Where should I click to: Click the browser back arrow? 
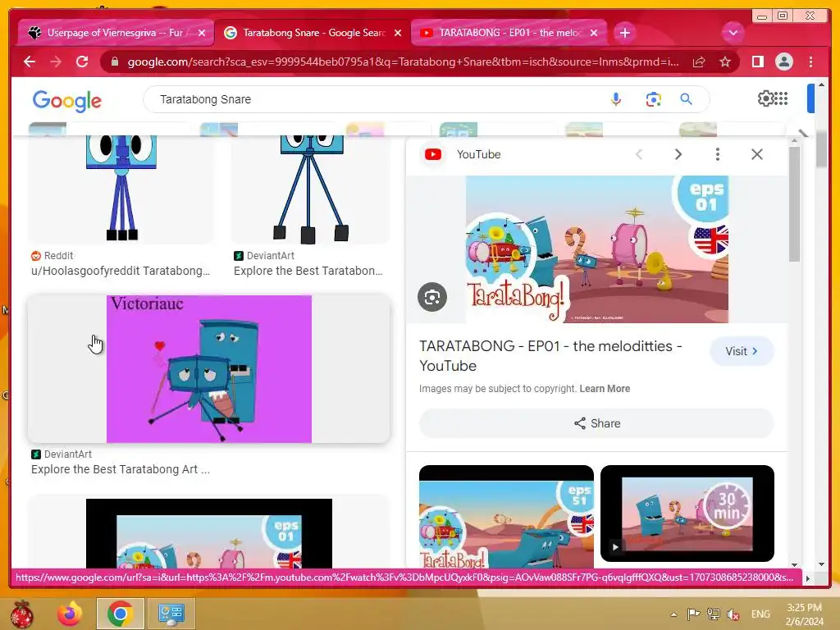(x=30, y=62)
